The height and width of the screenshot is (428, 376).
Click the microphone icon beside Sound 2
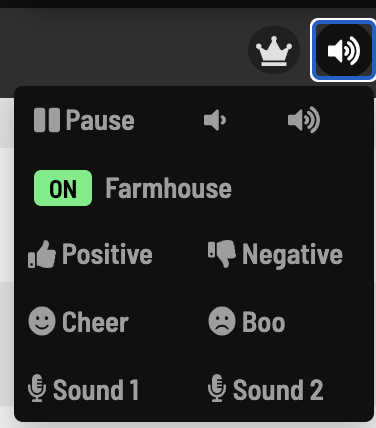(x=217, y=388)
